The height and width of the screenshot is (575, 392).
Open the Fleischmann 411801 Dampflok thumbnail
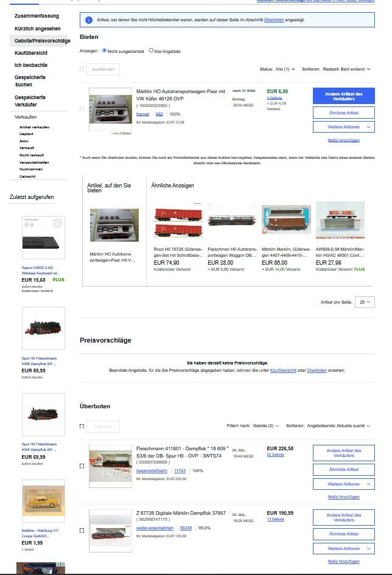click(110, 467)
